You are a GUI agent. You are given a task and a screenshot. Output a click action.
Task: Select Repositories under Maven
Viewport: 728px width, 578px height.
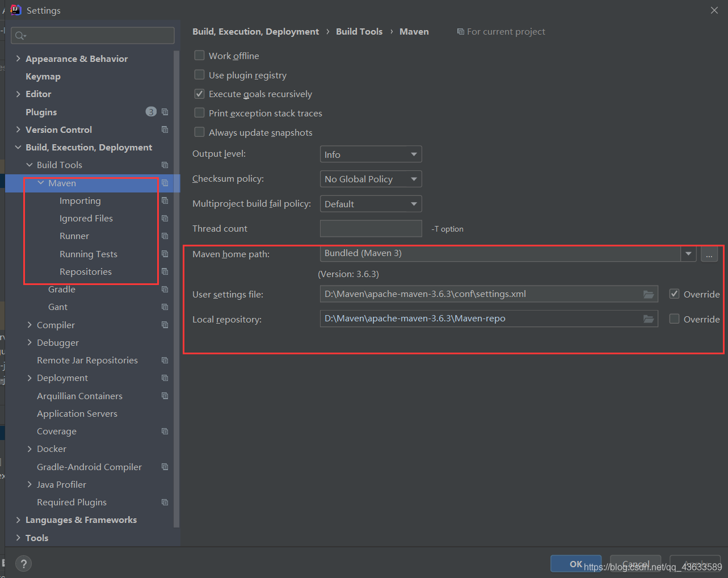pos(86,272)
